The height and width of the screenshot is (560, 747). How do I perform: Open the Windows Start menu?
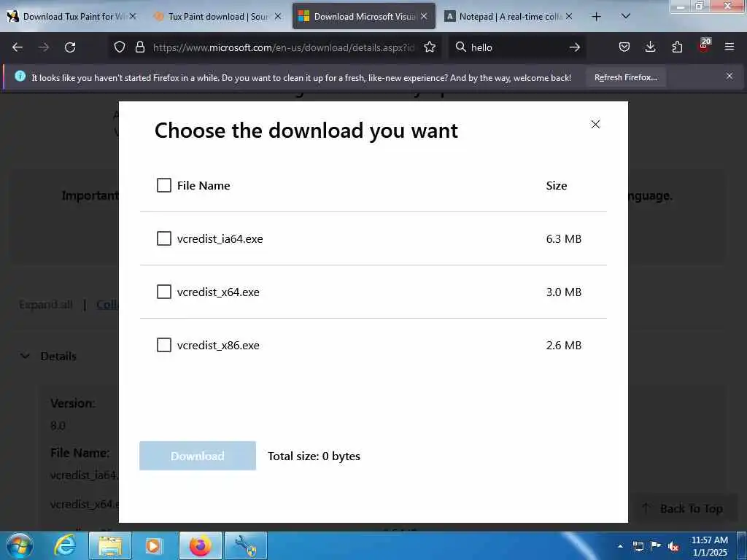pyautogui.click(x=20, y=545)
